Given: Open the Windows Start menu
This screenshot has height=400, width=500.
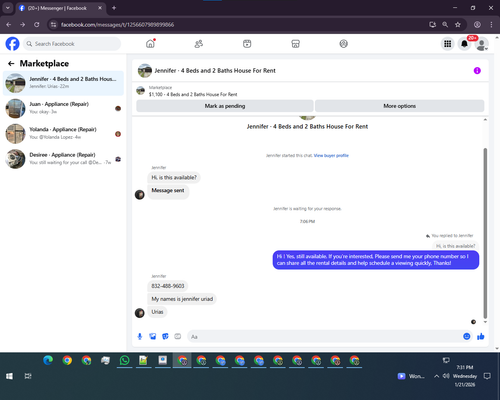Looking at the screenshot, I should pyautogui.click(x=9, y=376).
